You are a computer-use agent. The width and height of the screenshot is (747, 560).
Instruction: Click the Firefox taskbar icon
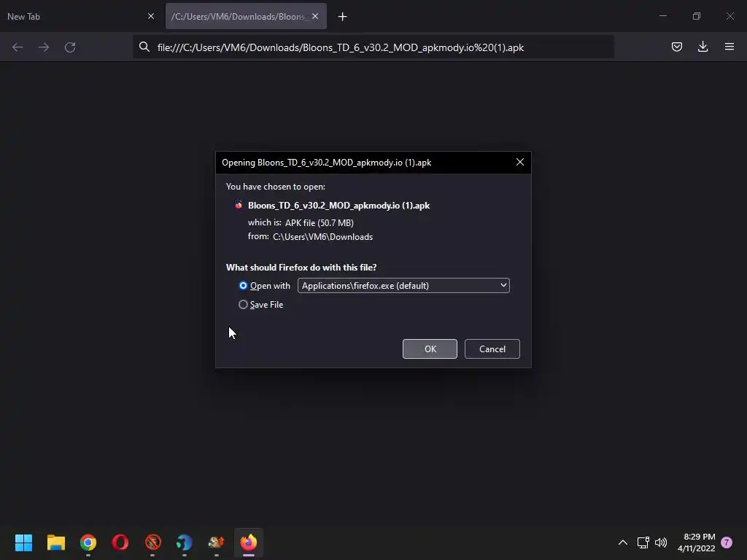click(248, 542)
